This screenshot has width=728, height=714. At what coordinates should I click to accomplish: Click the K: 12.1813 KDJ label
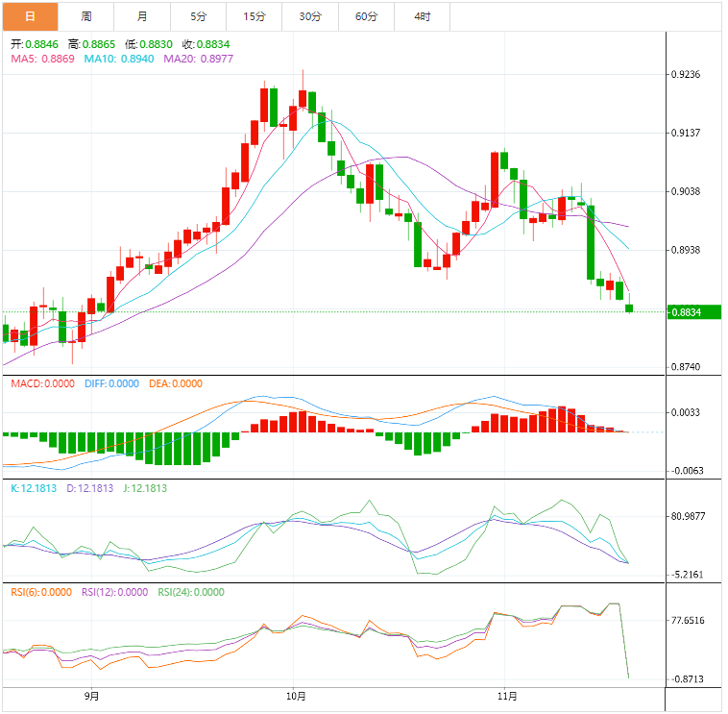(x=35, y=488)
